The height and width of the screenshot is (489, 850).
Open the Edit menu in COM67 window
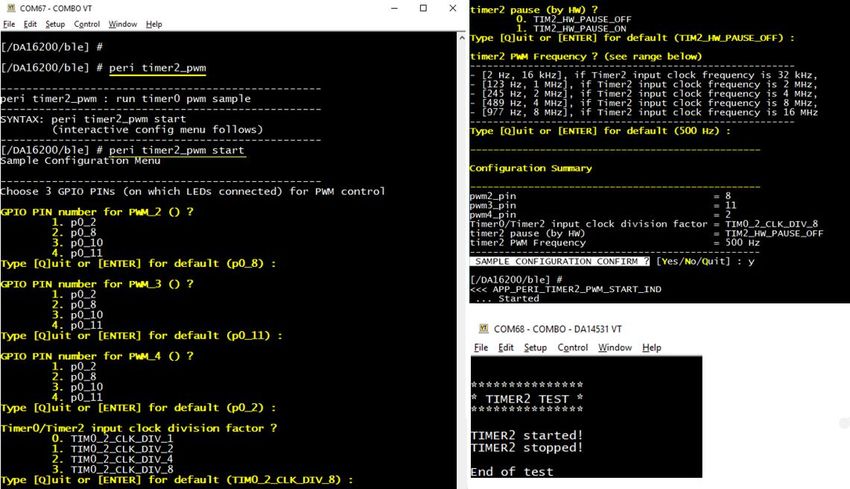click(x=30, y=24)
